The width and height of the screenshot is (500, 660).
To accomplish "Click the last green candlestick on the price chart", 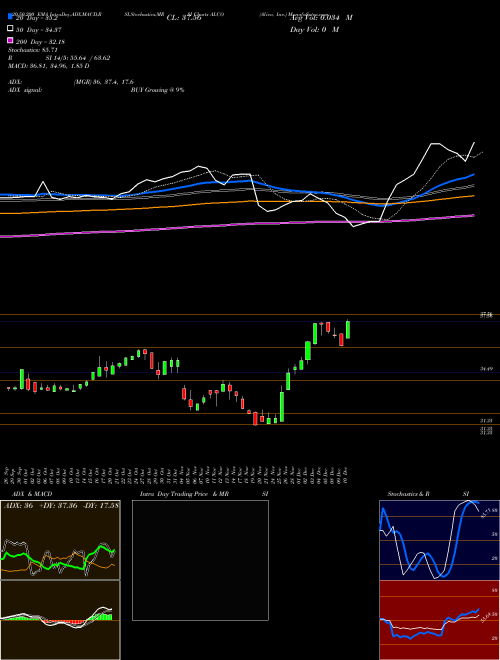I will (348, 329).
